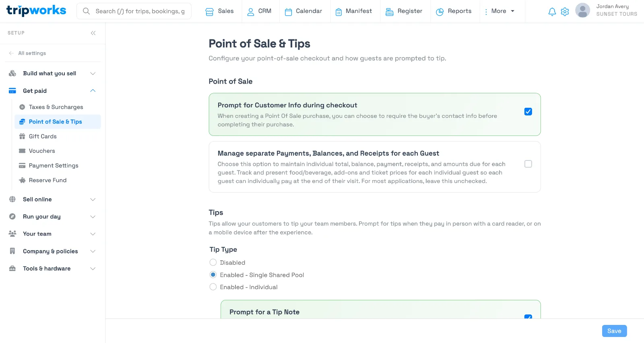644x343 pixels.
Task: Go to Calendar in top navigation
Action: 303,11
